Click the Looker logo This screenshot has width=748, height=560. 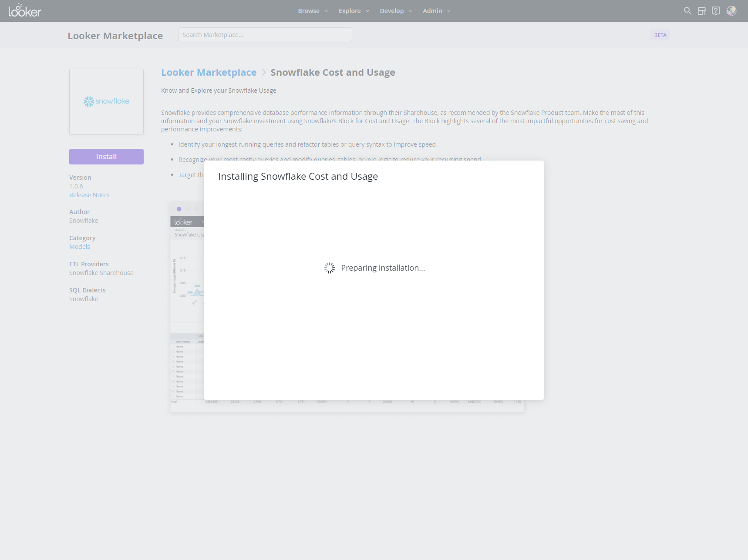point(25,10)
